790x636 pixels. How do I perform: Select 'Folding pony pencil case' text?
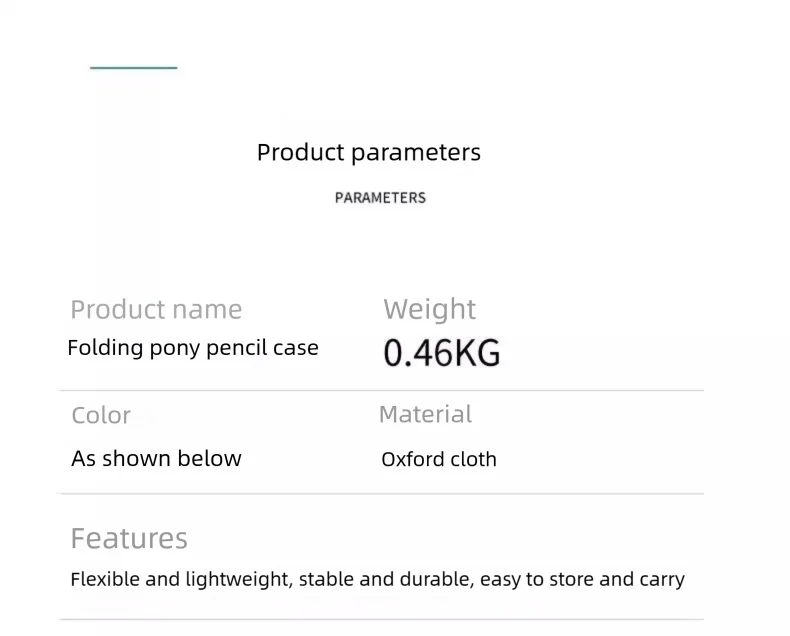(193, 349)
